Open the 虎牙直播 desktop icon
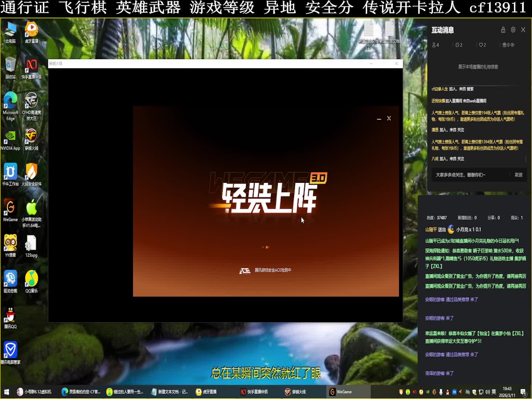The width and height of the screenshot is (532, 399). point(31,32)
